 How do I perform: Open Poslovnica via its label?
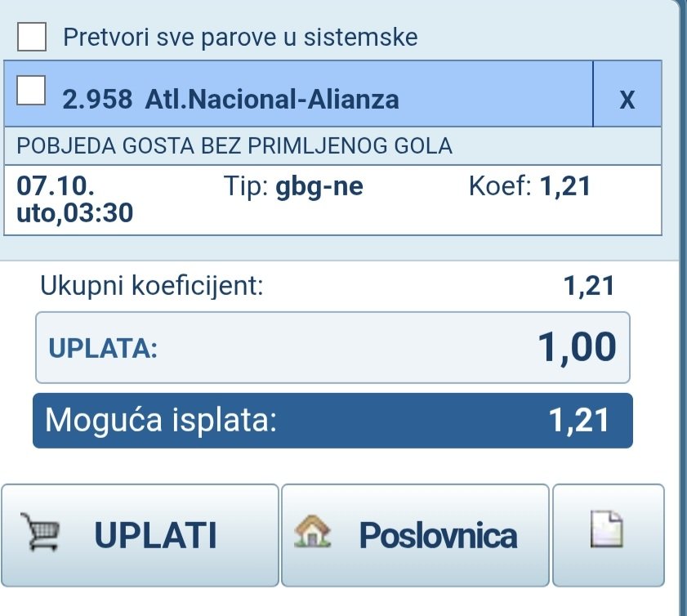pyautogui.click(x=438, y=536)
